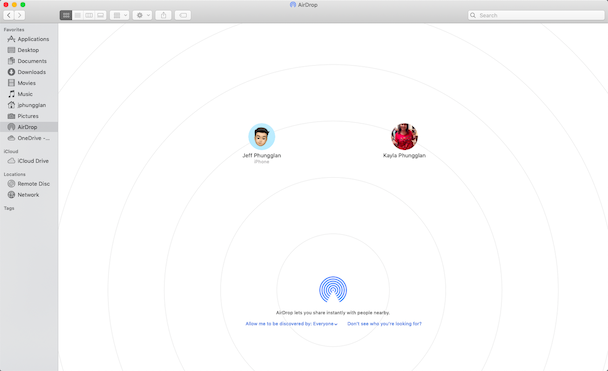Screen dimensions: 608x371
Task: Click the Jeff Phungglan name label
Action: pos(262,155)
